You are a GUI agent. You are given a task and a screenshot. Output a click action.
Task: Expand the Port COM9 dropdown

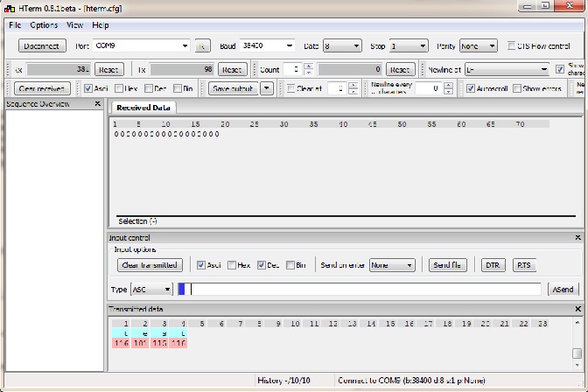coord(185,45)
